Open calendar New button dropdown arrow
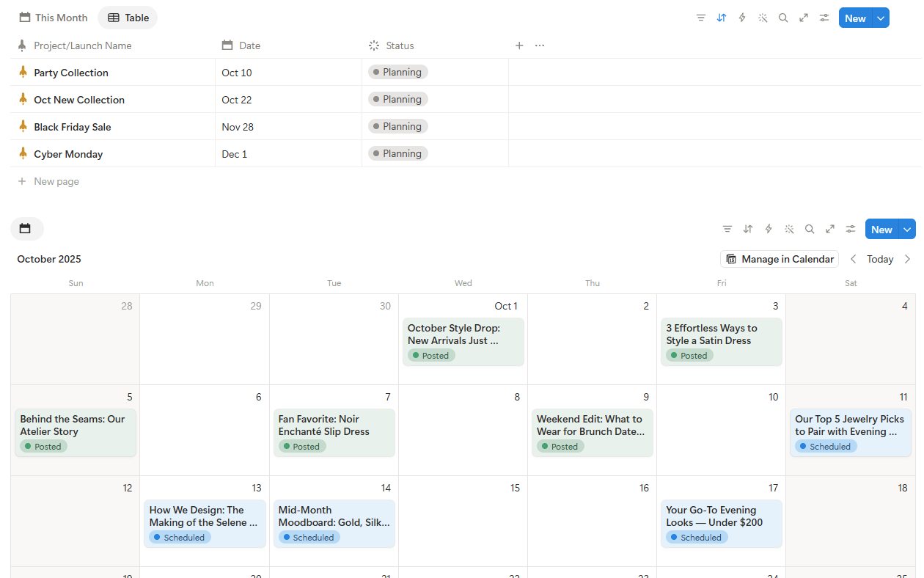The height and width of the screenshot is (578, 924). [908, 230]
